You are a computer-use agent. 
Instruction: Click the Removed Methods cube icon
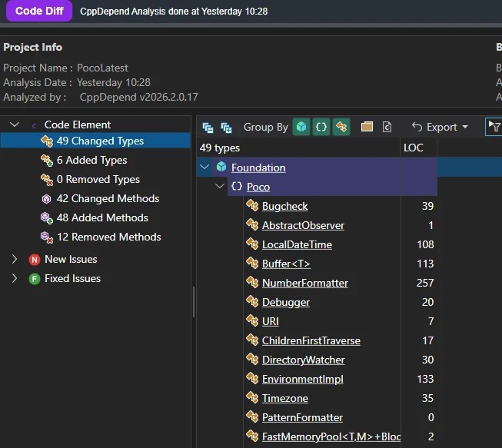point(47,237)
